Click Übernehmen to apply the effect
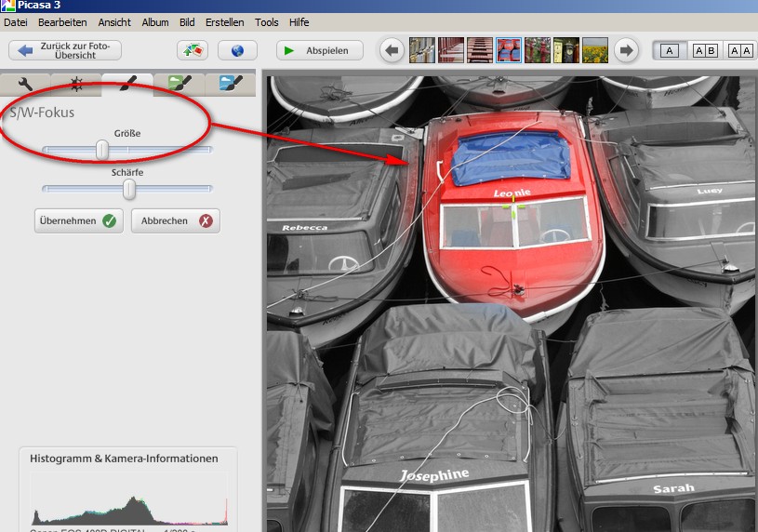 (x=78, y=221)
